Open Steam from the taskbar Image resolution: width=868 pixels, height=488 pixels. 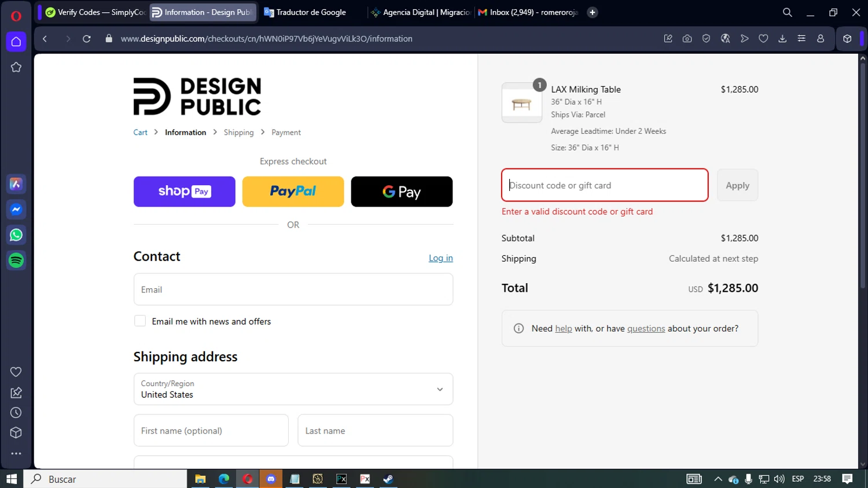point(388,479)
